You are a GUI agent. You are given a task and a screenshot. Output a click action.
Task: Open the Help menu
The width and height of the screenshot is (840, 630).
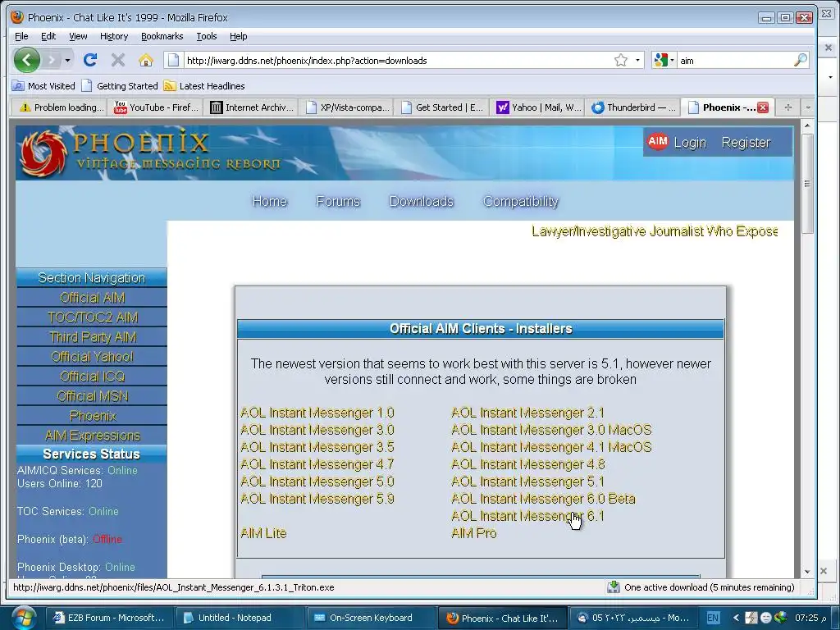click(x=239, y=36)
